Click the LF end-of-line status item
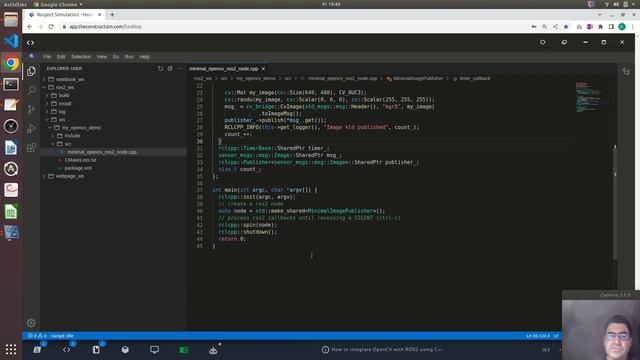 click(556, 336)
